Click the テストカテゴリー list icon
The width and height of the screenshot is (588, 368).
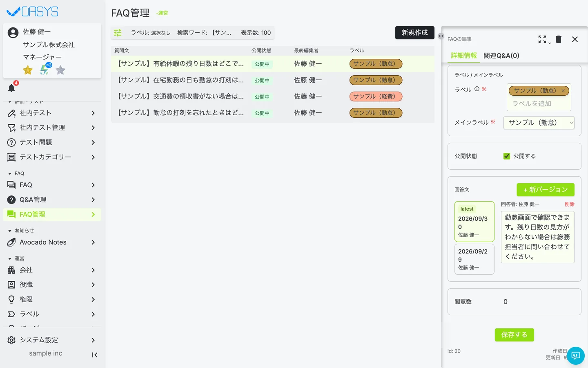[x=11, y=157]
